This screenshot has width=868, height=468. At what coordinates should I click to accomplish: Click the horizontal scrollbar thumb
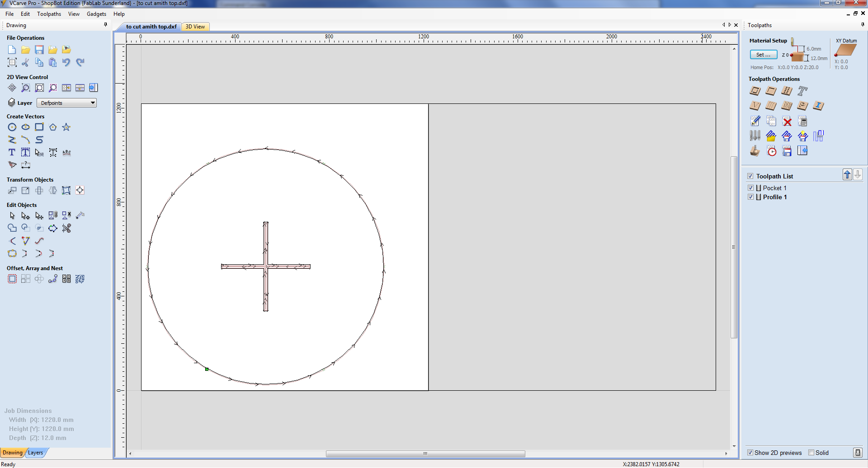(425, 454)
